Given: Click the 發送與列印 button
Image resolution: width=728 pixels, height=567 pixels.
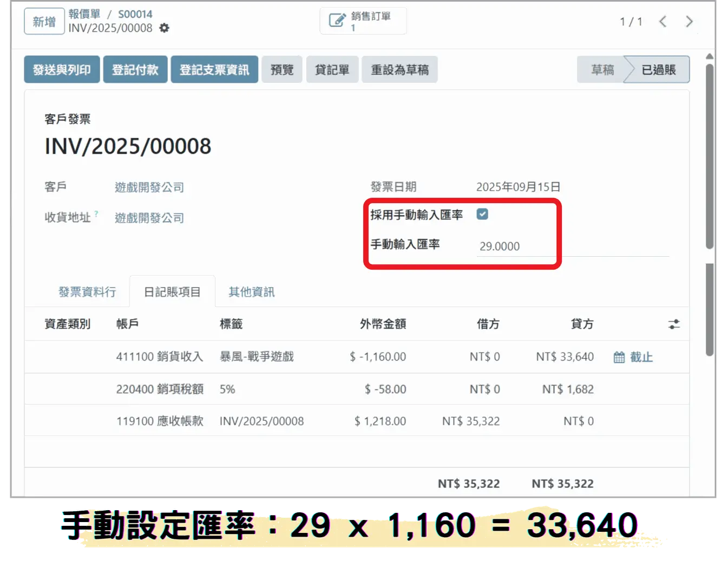Looking at the screenshot, I should [62, 70].
